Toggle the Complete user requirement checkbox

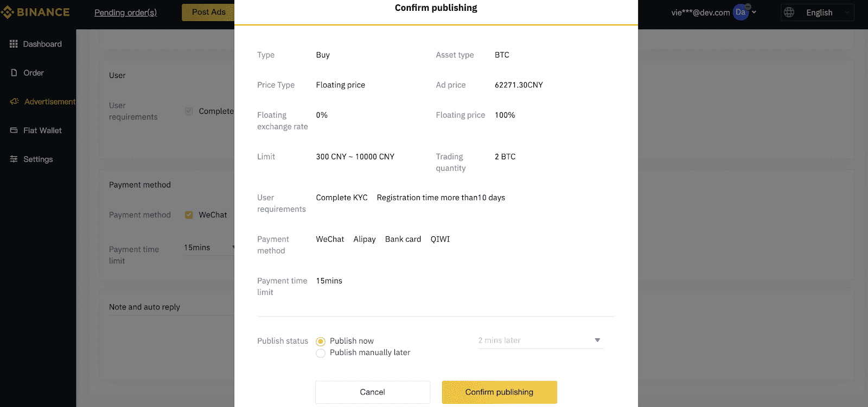coord(189,111)
